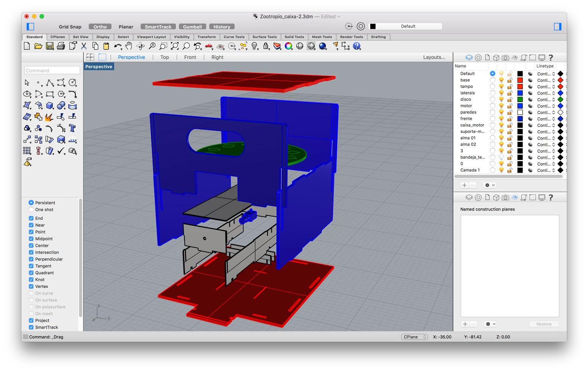588x372 pixels.
Task: Open linetype dropdown for paredes layer
Action: (x=546, y=112)
